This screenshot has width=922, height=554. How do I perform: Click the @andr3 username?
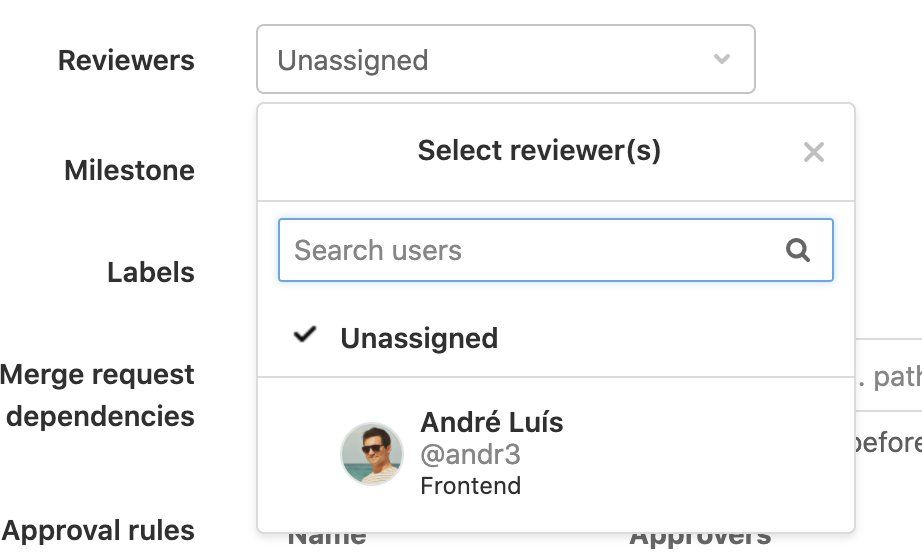[x=470, y=455]
